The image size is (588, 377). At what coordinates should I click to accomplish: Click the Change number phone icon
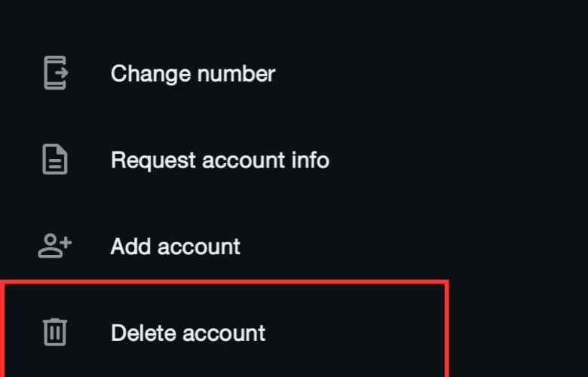54,74
